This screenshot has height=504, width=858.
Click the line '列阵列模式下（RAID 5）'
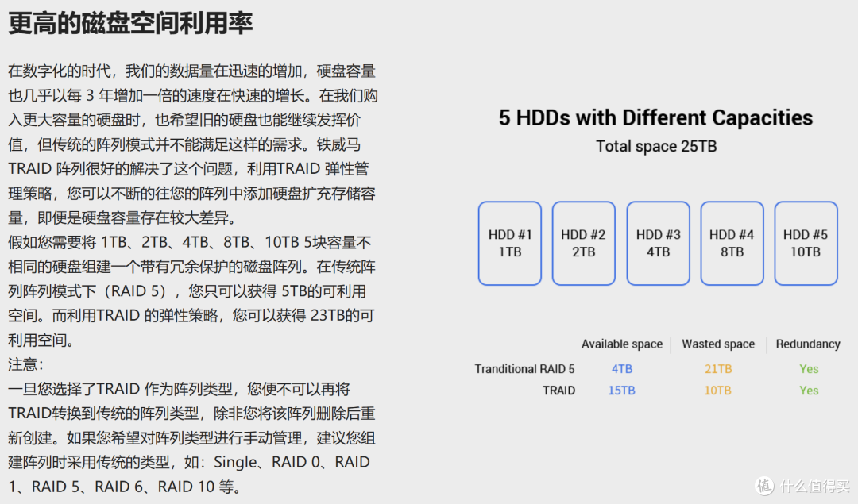tap(187, 290)
